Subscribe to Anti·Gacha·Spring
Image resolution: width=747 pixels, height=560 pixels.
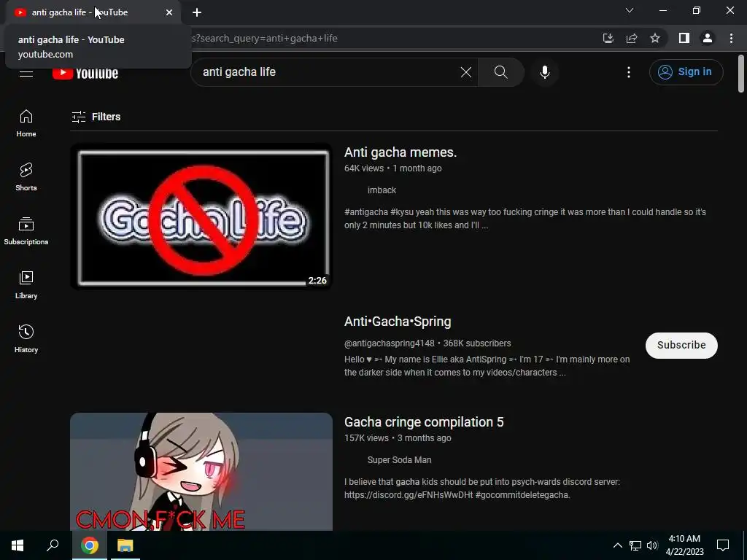click(x=681, y=345)
